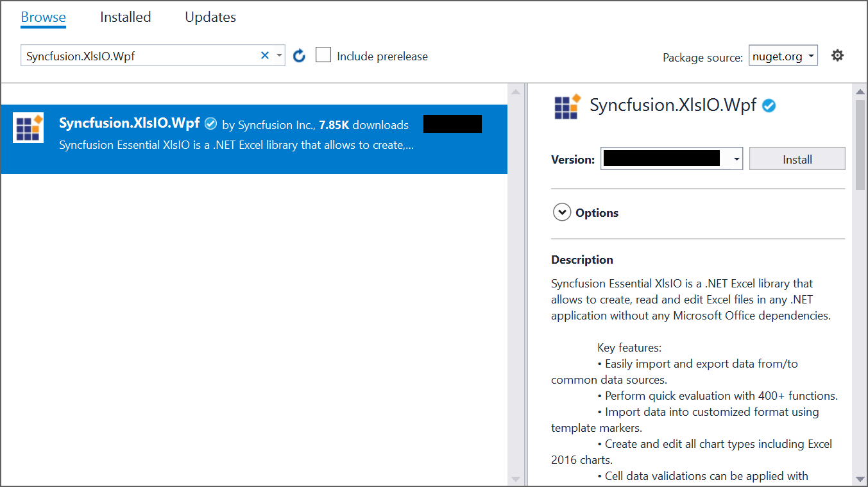Expand the Options section
This screenshot has height=487, width=868.
click(x=562, y=212)
